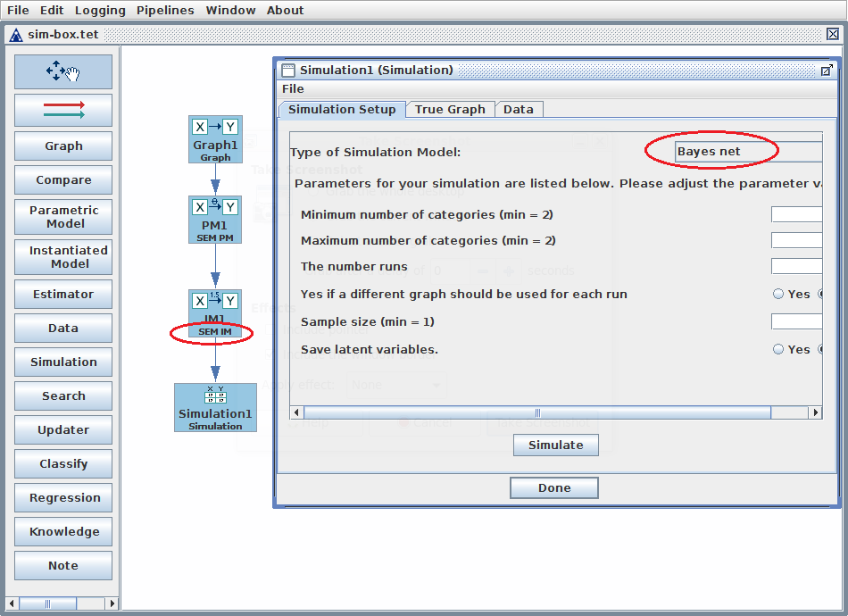Switch to the Data tab

point(519,109)
